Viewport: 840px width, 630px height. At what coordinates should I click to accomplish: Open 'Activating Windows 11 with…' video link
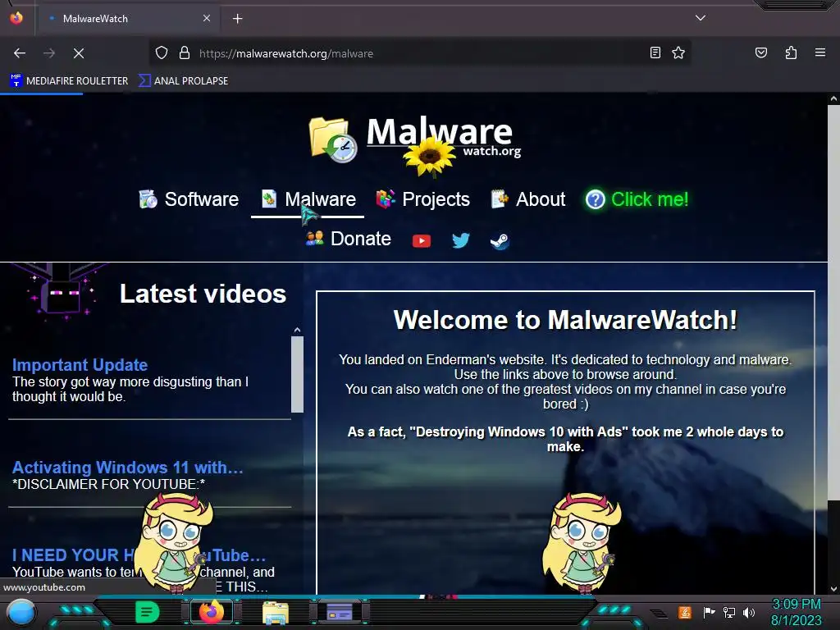pyautogui.click(x=127, y=467)
